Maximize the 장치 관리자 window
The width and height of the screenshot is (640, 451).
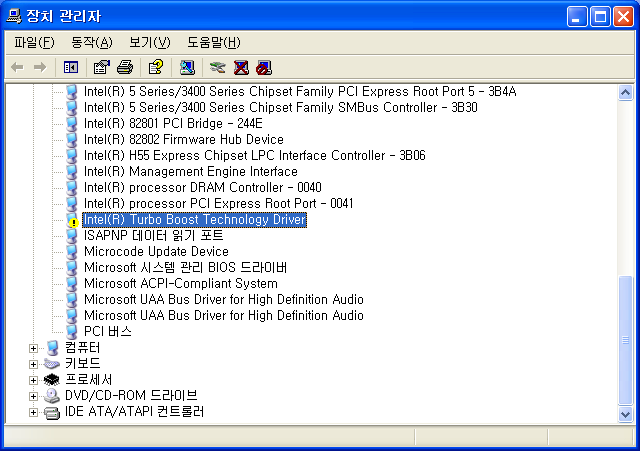600,17
